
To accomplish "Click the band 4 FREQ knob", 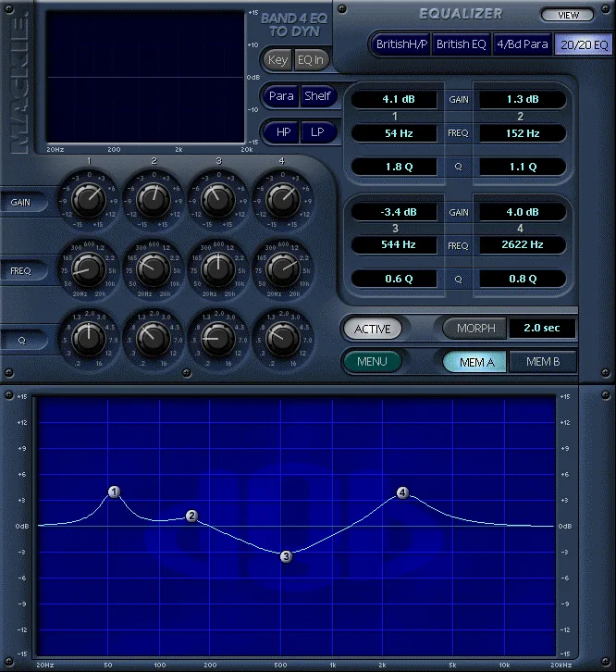I will click(283, 270).
